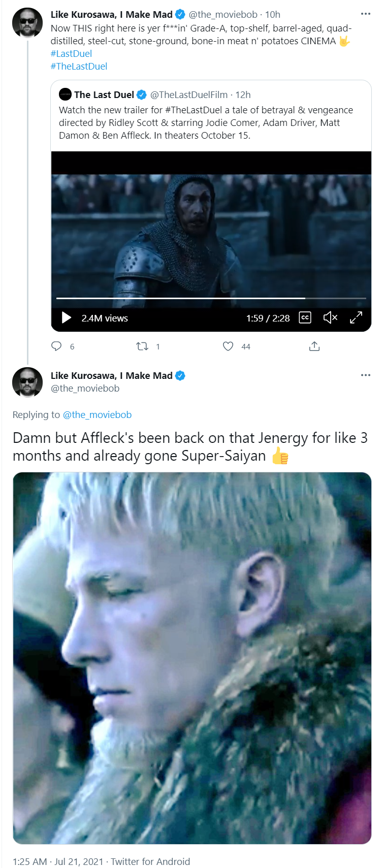Click the top tweet profile avatar
Screen dimensions: 382x868
(27, 23)
